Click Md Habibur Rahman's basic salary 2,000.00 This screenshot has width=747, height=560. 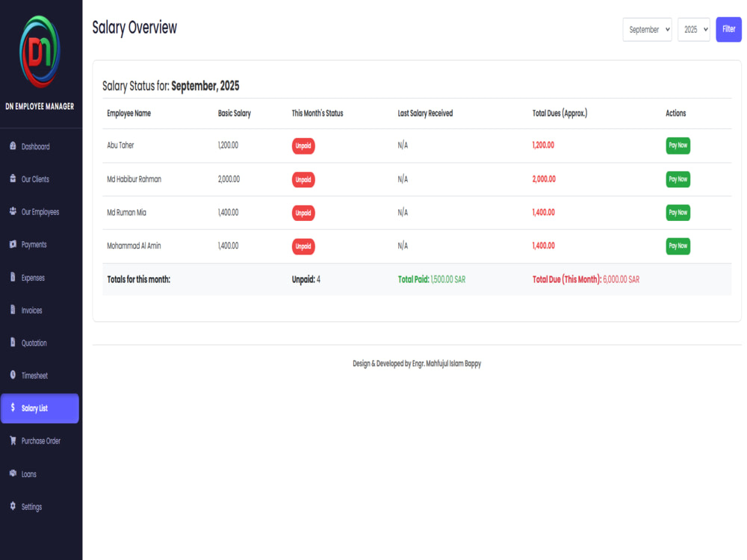pyautogui.click(x=229, y=179)
